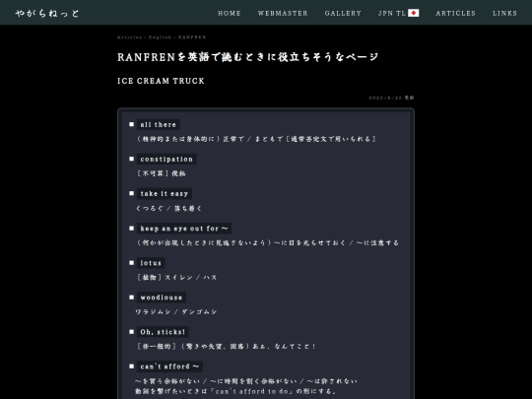The height and width of the screenshot is (399, 532).
Task: Click the "keep an eye out for" term
Action: [x=184, y=229]
